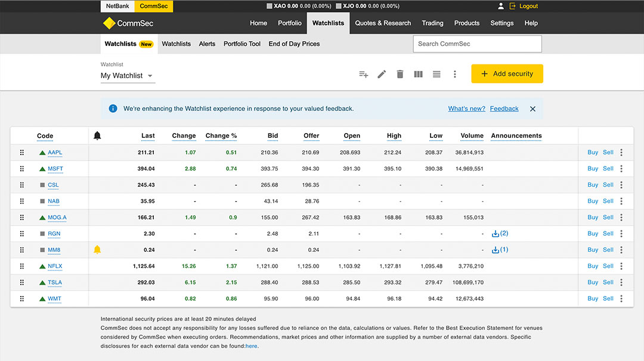Open the Alerts sub-tab
The width and height of the screenshot is (644, 361).
tap(207, 44)
